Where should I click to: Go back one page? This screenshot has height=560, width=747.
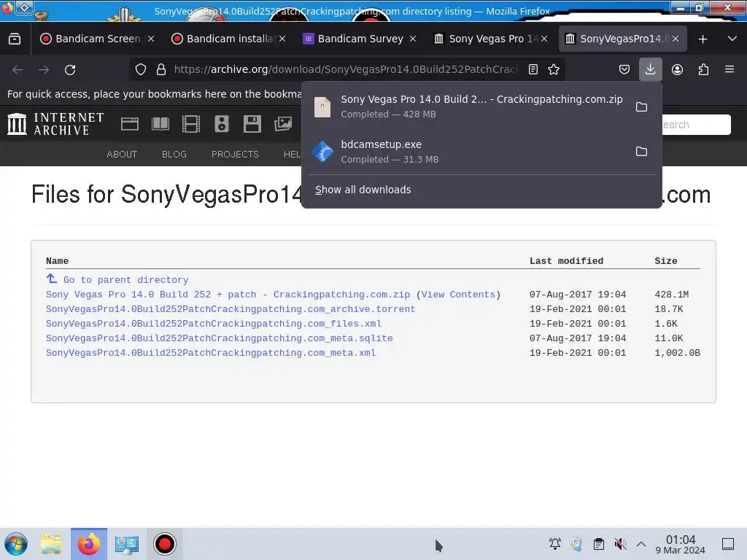click(x=18, y=70)
